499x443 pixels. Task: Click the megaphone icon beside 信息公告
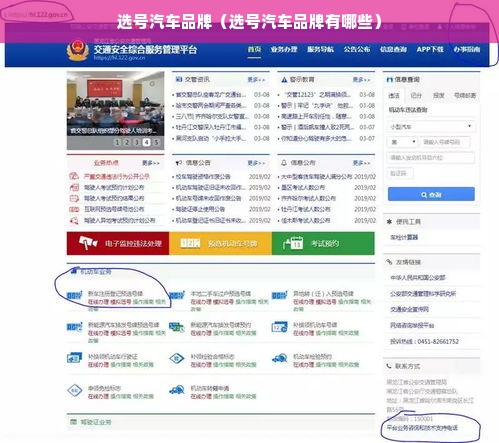click(179, 163)
